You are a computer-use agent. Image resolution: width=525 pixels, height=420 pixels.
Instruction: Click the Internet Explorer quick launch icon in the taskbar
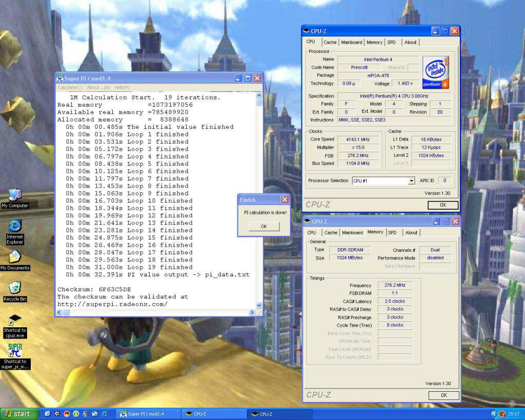(x=105, y=414)
